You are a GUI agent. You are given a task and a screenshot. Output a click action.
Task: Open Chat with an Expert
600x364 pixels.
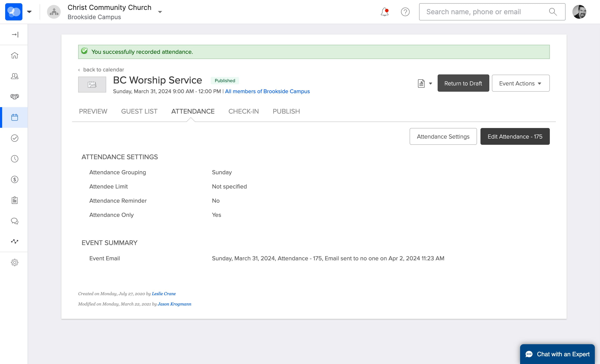tap(557, 354)
